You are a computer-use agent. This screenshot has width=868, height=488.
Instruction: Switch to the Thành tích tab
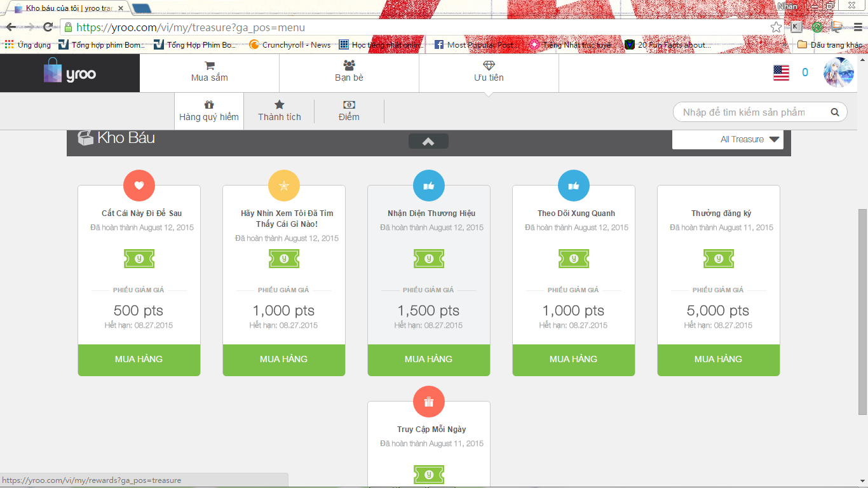(x=280, y=111)
